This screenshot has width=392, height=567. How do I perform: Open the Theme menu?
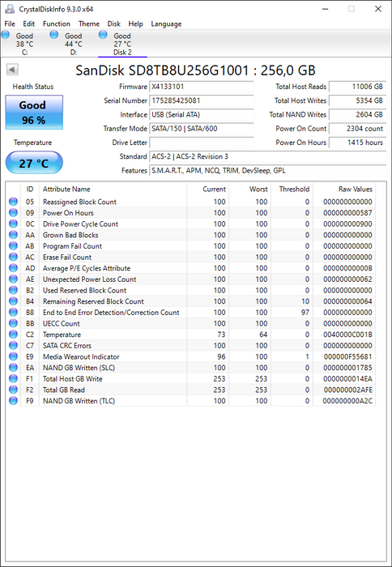pyautogui.click(x=89, y=23)
